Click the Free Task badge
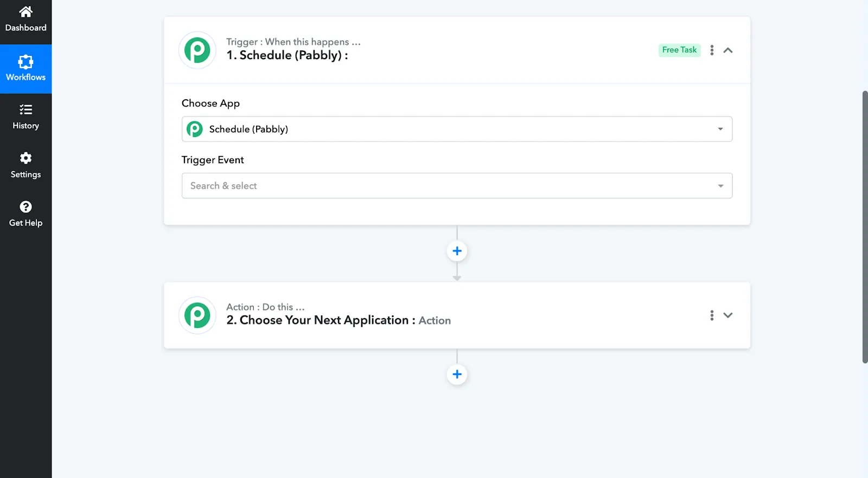 pyautogui.click(x=679, y=50)
